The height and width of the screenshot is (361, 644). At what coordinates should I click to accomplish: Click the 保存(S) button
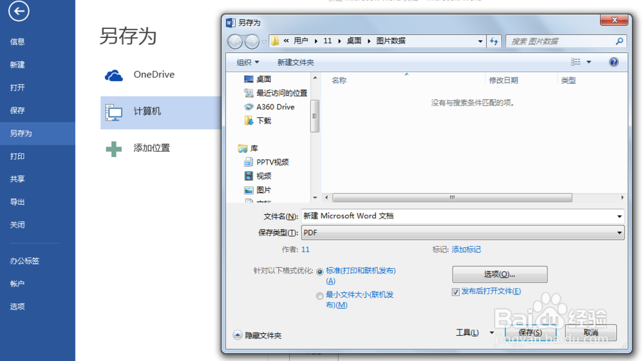(530, 332)
